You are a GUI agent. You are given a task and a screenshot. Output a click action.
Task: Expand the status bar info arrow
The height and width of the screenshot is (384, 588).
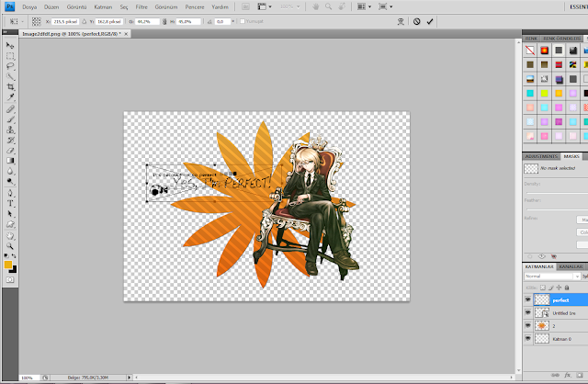129,378
